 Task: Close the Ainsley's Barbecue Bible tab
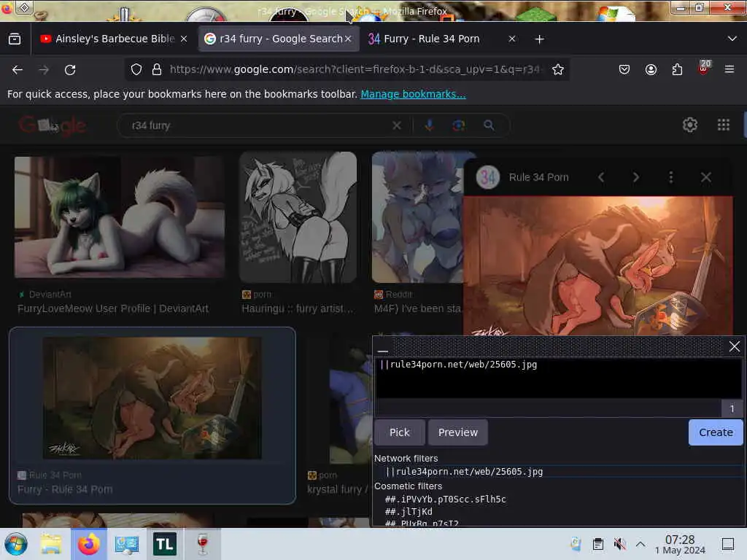pos(184,39)
